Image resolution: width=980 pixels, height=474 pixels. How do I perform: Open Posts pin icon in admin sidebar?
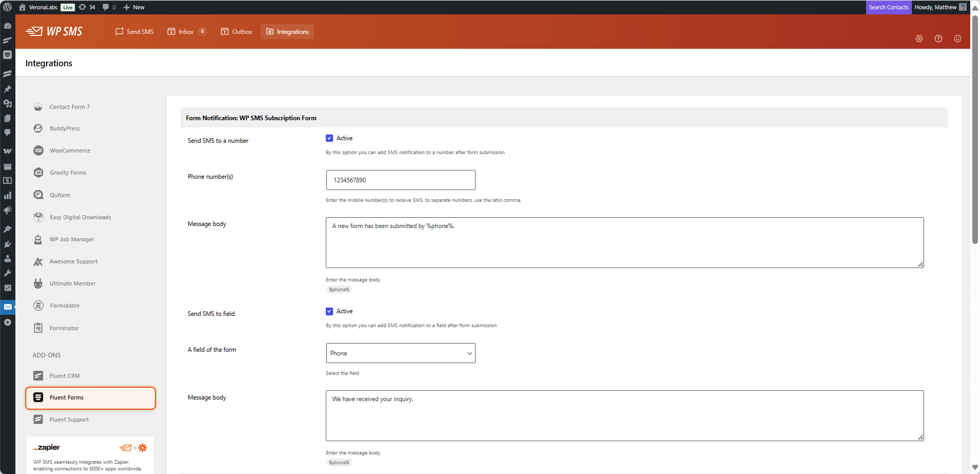7,89
